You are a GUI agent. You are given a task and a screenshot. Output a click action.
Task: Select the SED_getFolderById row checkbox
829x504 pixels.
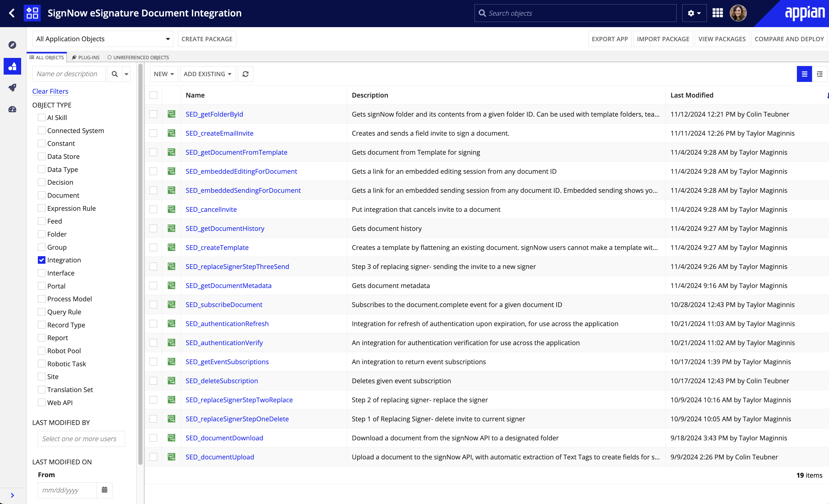[x=153, y=114]
